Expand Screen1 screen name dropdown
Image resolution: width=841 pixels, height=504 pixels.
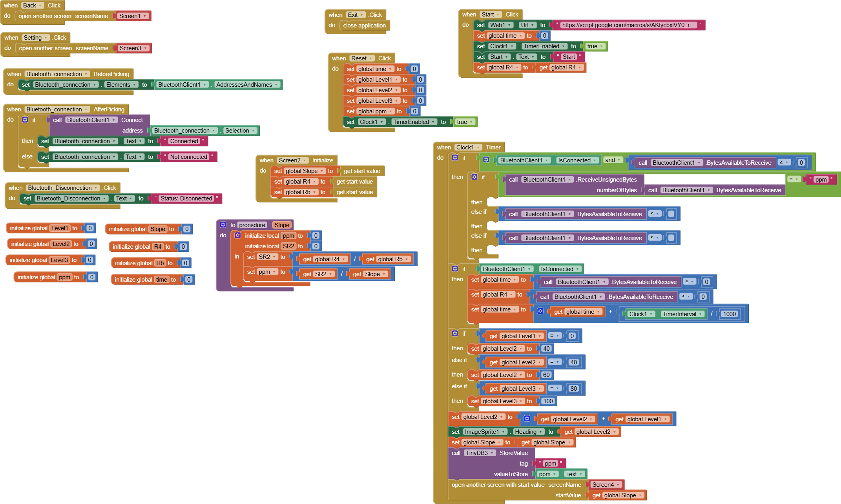coord(133,16)
